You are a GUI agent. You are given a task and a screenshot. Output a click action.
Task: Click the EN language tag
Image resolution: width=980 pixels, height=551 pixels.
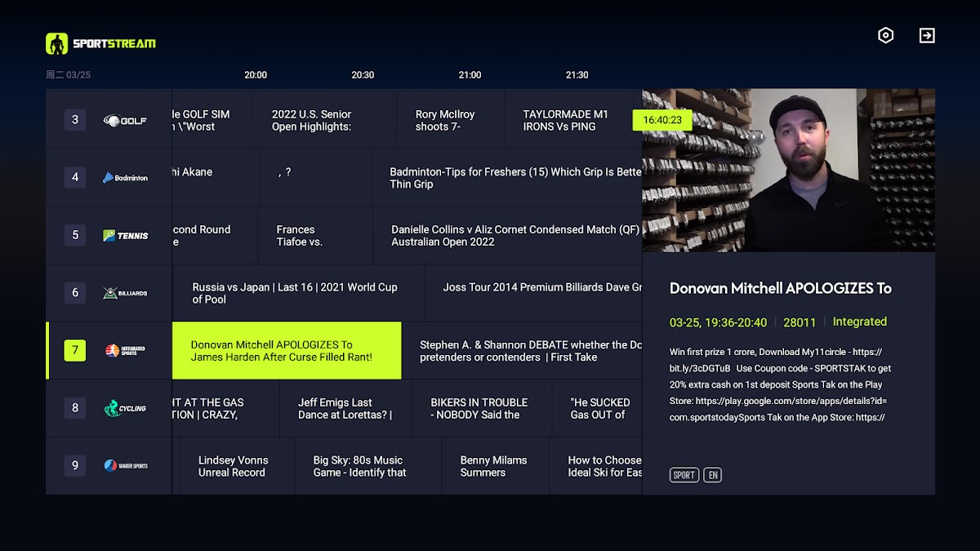tap(712, 475)
